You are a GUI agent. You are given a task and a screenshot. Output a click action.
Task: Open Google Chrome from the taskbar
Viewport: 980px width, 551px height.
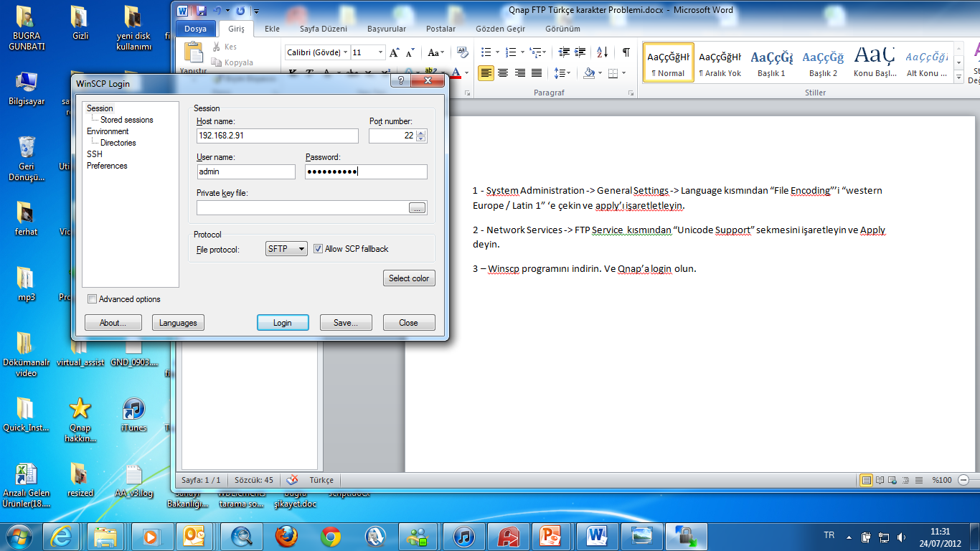coord(331,536)
